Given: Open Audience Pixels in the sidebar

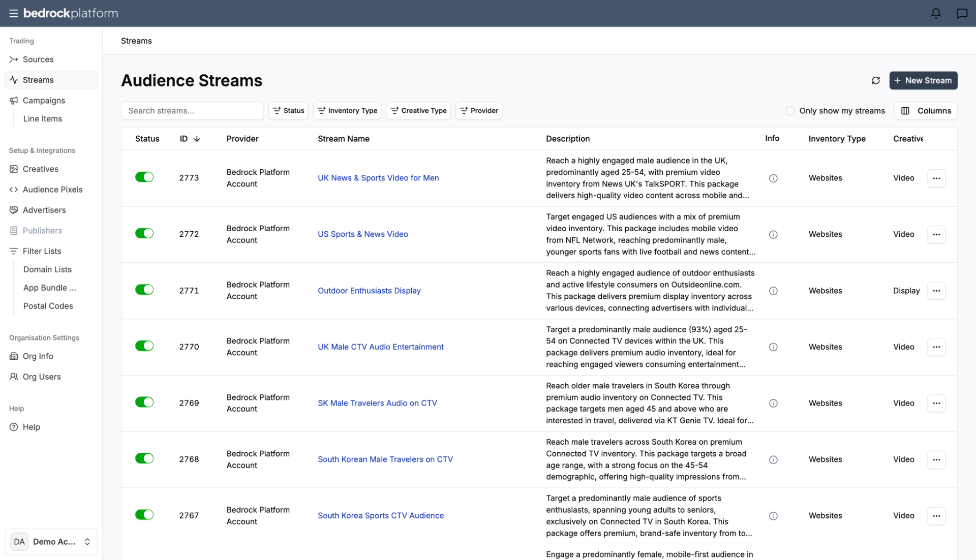Looking at the screenshot, I should pos(52,190).
